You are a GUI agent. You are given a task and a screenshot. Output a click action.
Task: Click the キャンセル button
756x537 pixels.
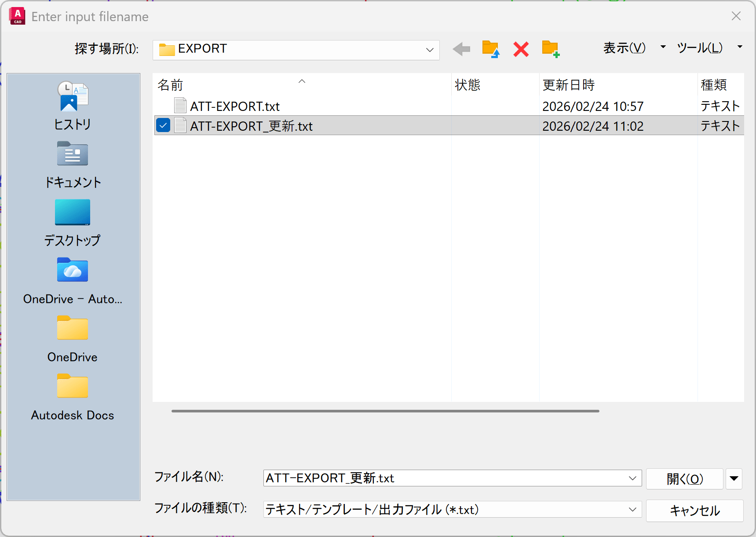694,511
